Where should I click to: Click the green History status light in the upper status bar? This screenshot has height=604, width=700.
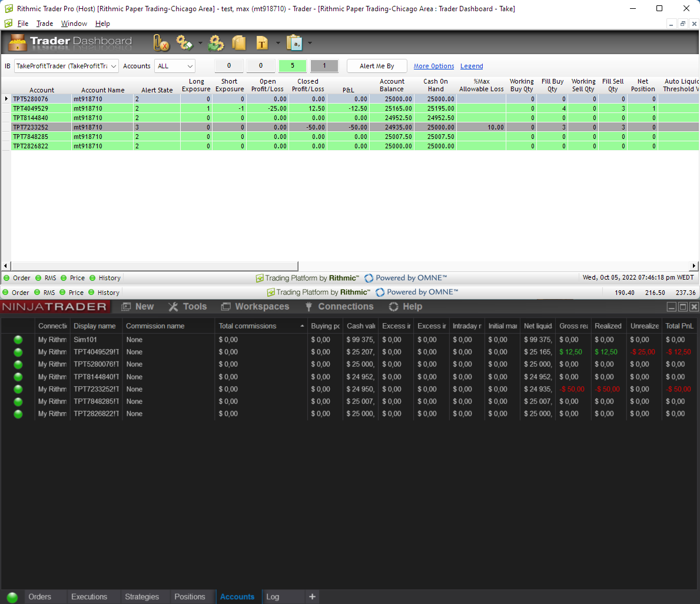(92, 278)
